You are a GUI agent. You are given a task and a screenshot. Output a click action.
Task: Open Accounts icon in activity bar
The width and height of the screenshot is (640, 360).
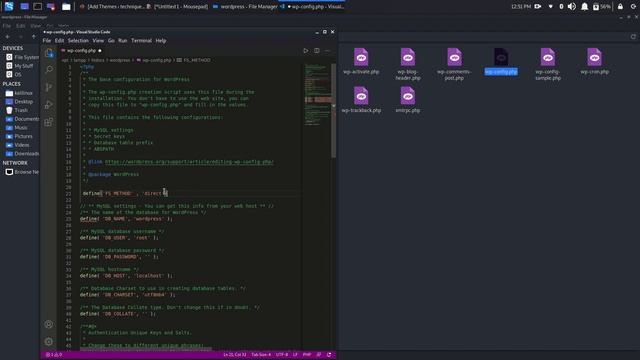(49, 324)
